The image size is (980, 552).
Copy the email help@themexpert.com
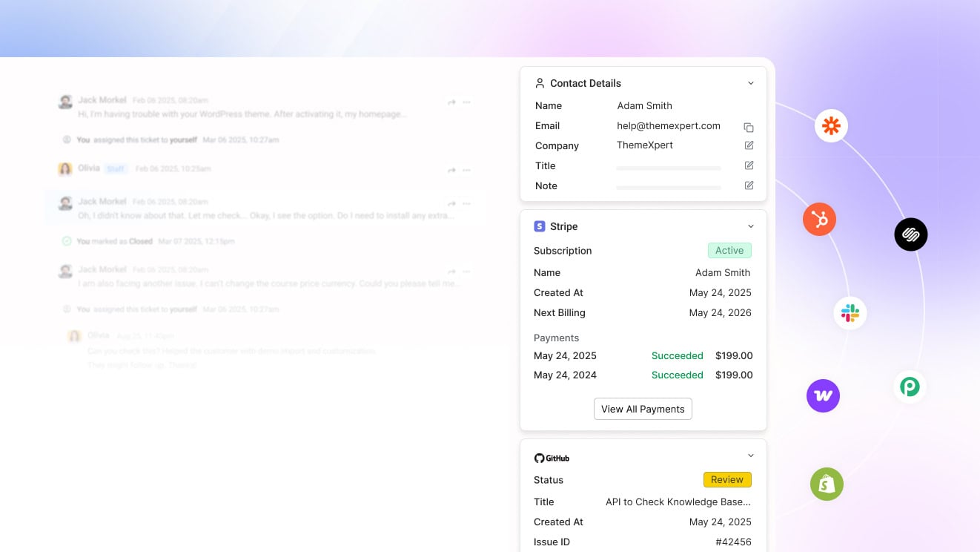[x=749, y=127]
